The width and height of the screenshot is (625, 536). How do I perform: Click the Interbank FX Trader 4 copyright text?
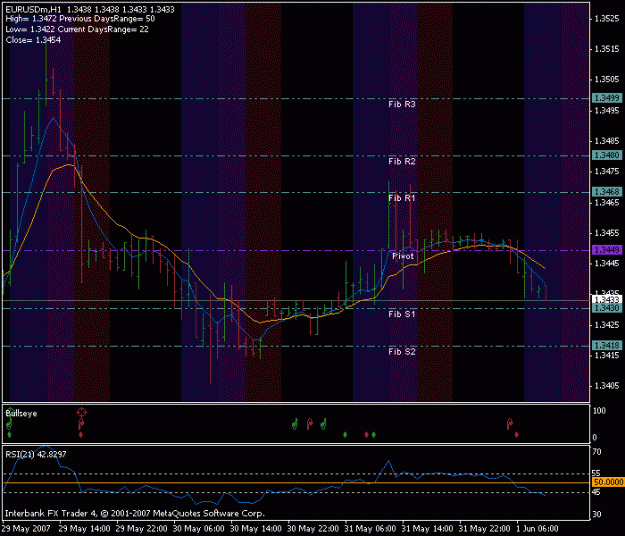tap(135, 513)
